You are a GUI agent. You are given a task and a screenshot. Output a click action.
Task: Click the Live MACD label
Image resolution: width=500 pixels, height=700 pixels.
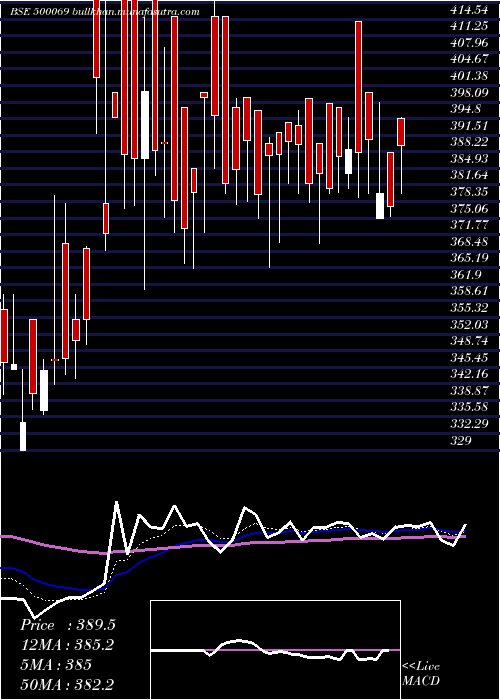[421, 674]
